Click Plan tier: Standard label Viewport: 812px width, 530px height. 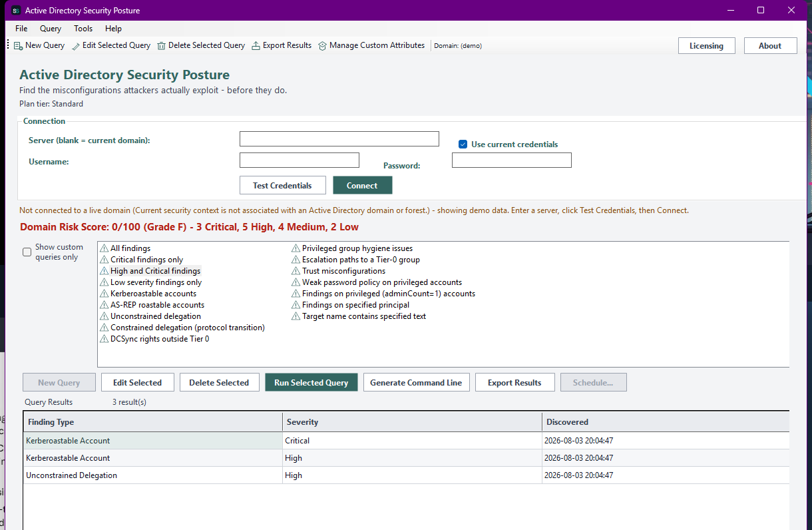click(51, 104)
